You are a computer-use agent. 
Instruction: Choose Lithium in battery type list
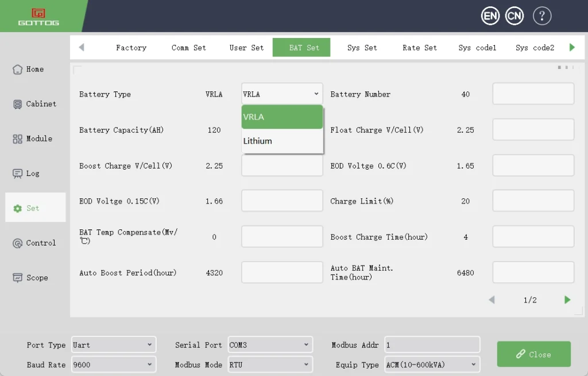[x=282, y=141]
